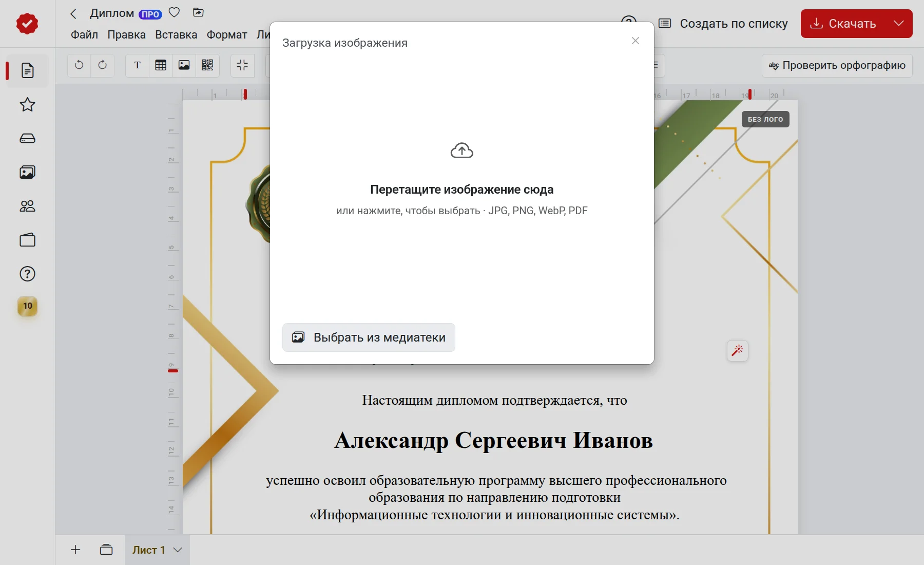The width and height of the screenshot is (924, 565).
Task: Click the collapse arrows toolbar icon
Action: (x=242, y=65)
